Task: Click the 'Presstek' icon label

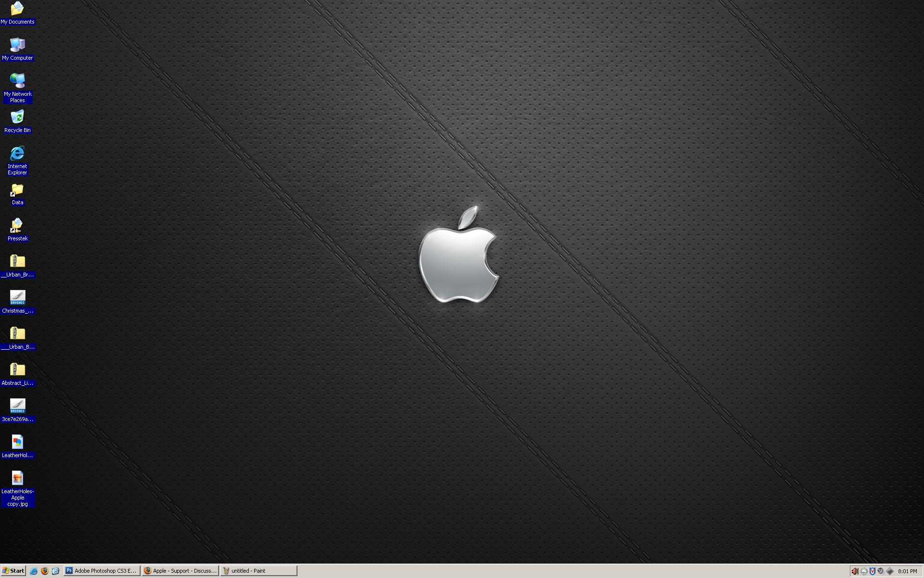Action: (x=18, y=238)
